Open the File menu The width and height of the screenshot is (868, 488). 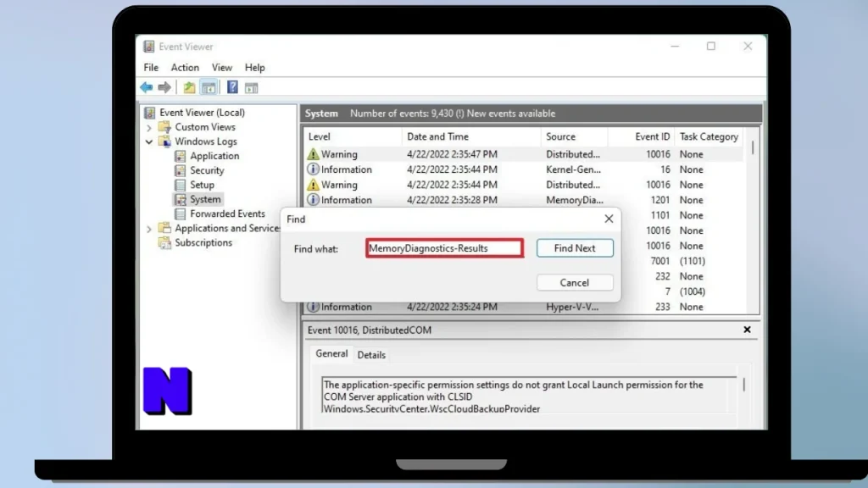point(151,68)
